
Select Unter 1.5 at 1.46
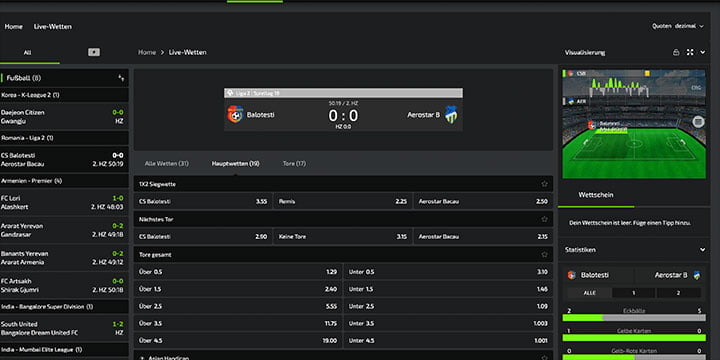[x=448, y=289]
